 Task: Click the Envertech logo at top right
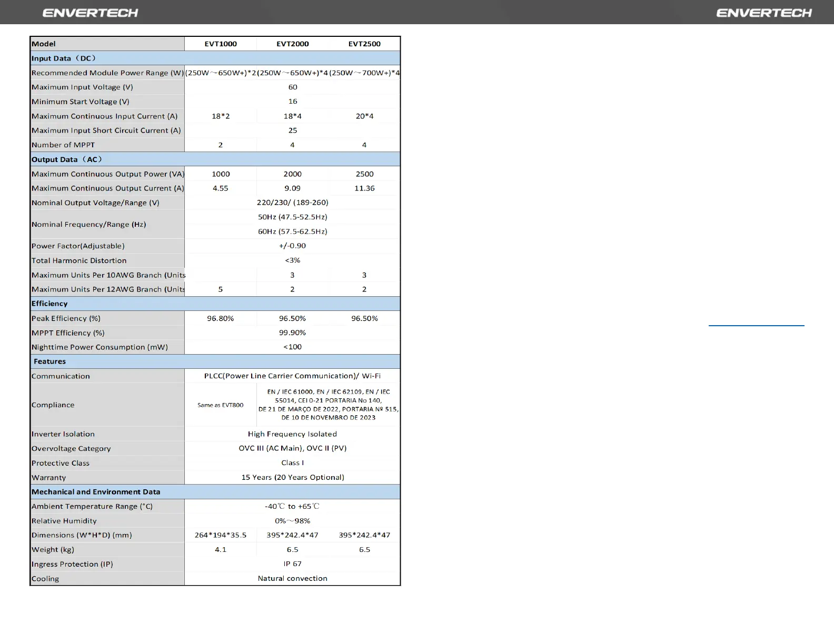[763, 13]
